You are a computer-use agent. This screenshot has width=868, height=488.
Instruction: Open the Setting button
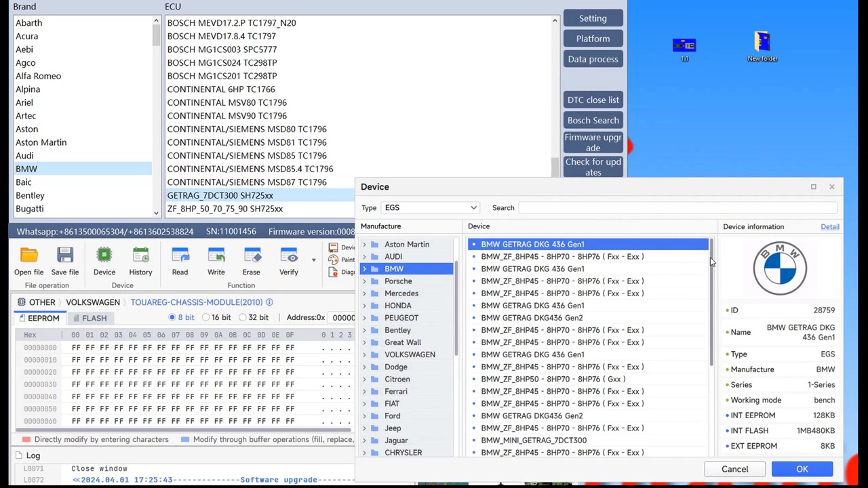[x=593, y=18]
